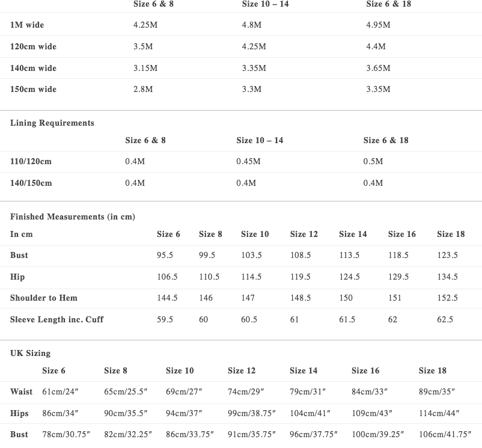Select the 110/120cm lining row label
Viewport: 482px width, 448px height.
point(31,161)
